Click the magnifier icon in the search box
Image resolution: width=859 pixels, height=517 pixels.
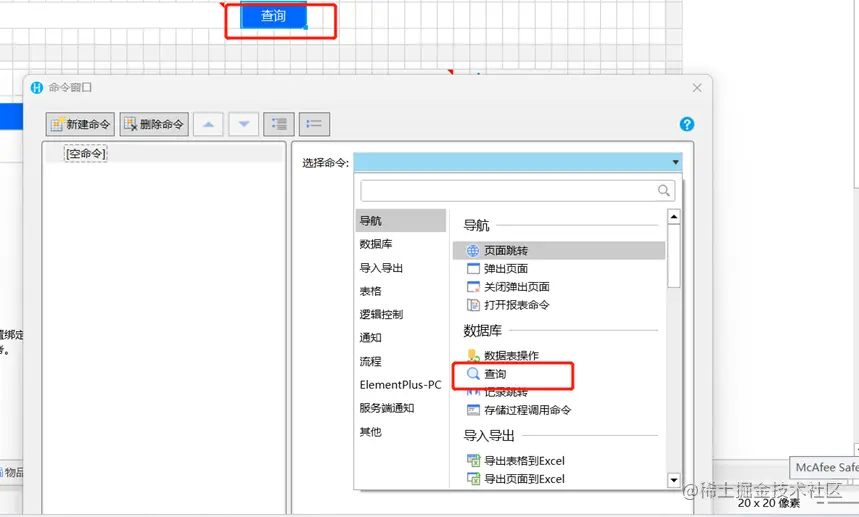[x=663, y=191]
